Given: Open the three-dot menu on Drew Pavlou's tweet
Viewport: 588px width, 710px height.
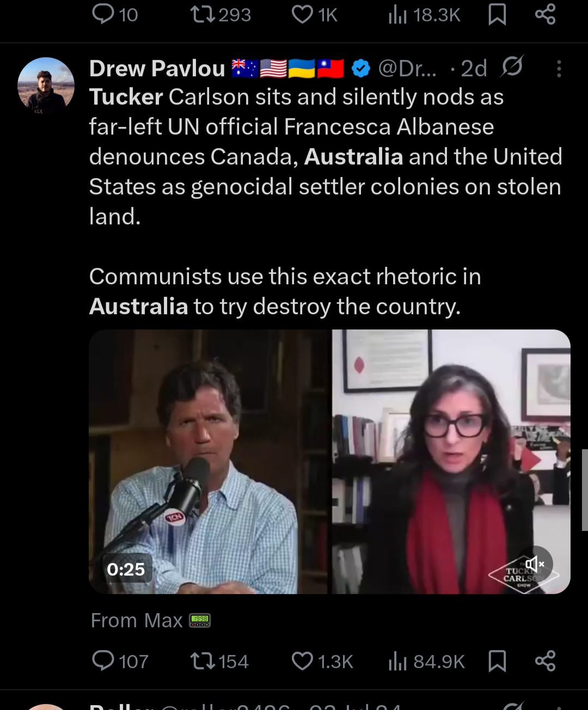Looking at the screenshot, I should (559, 69).
